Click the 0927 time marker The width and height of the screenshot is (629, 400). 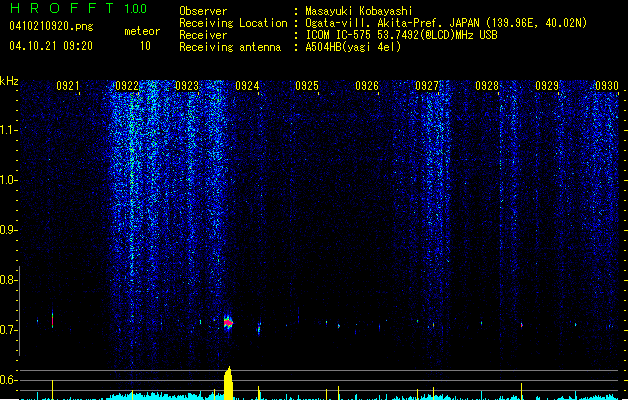click(427, 86)
